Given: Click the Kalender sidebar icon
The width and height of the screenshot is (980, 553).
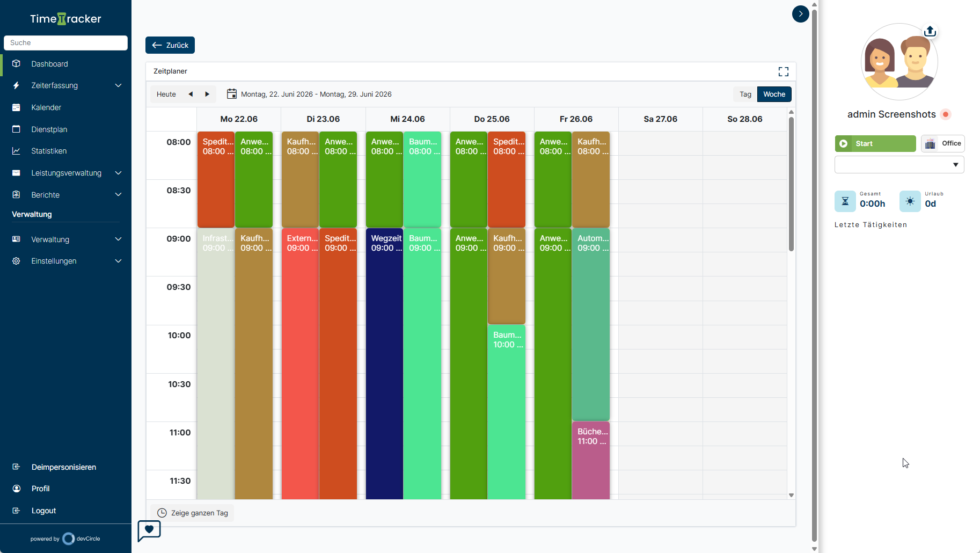Looking at the screenshot, I should (16, 107).
